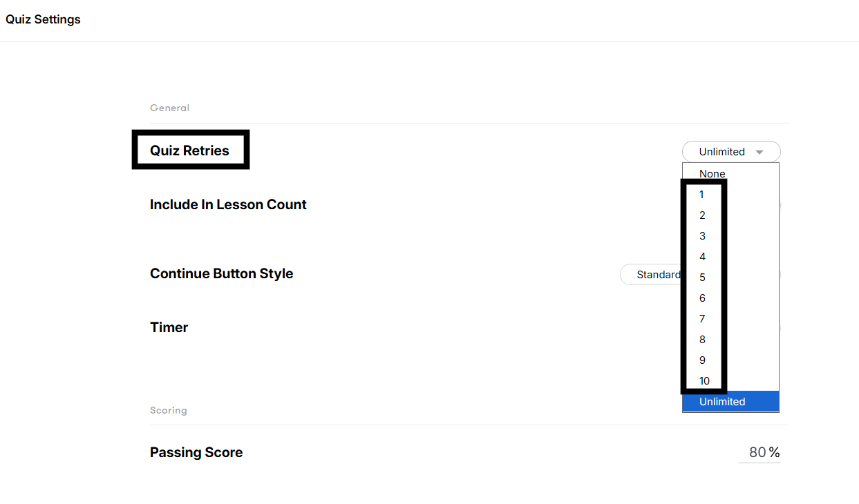The height and width of the screenshot is (504, 859).
Task: Pick 5 quiz retries
Action: [x=702, y=277]
